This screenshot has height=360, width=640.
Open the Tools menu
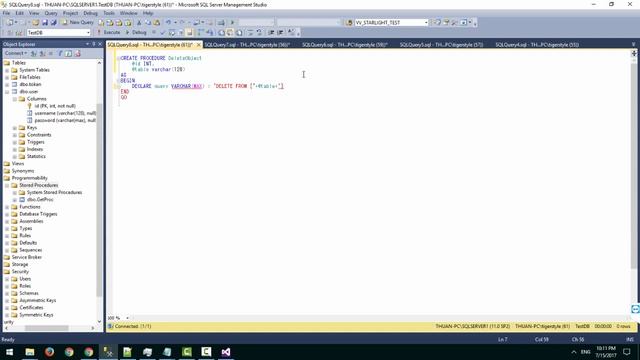click(109, 13)
